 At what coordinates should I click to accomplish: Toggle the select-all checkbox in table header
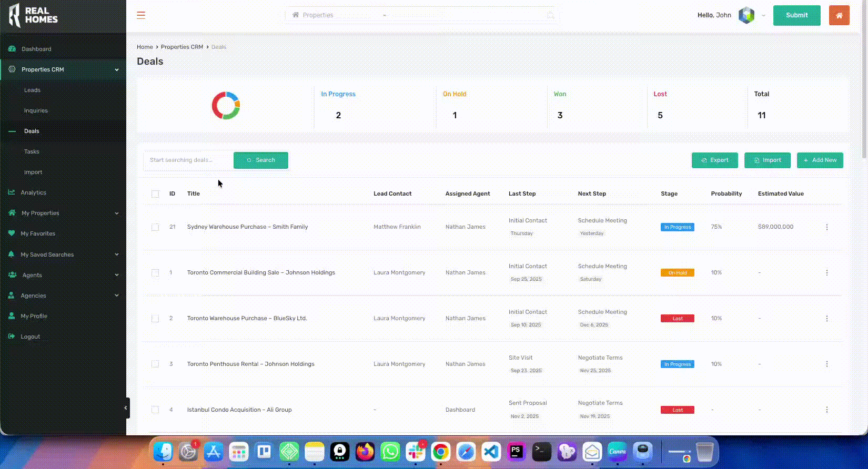point(155,194)
